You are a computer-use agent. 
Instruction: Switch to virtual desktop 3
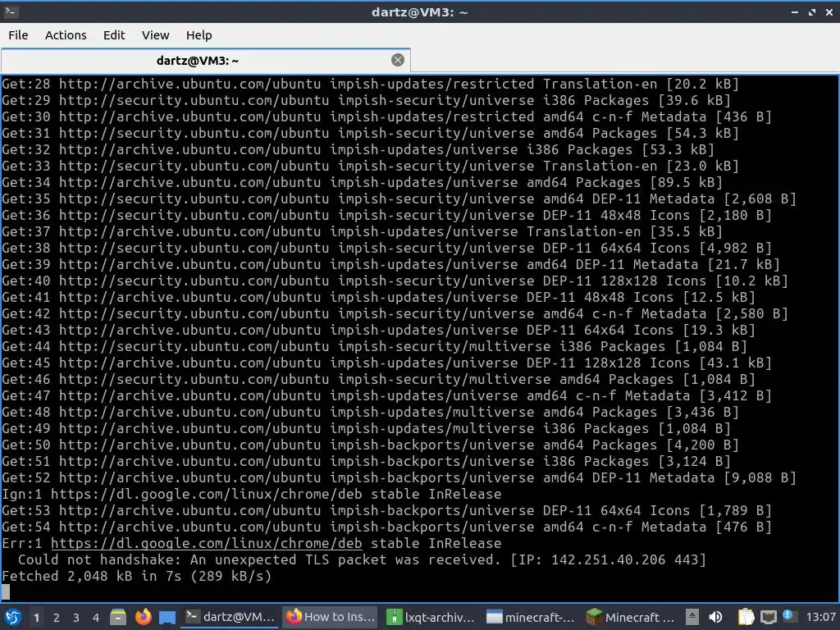tap(75, 618)
